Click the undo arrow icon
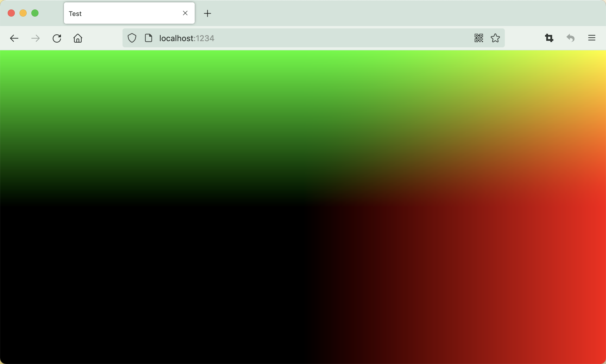 coord(570,38)
